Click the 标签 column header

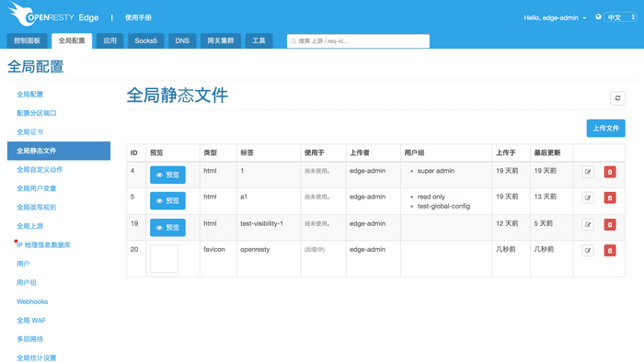click(x=247, y=153)
